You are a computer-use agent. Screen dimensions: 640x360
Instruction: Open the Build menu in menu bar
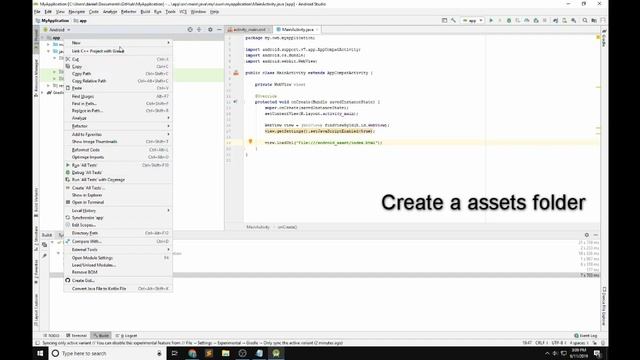(145, 12)
